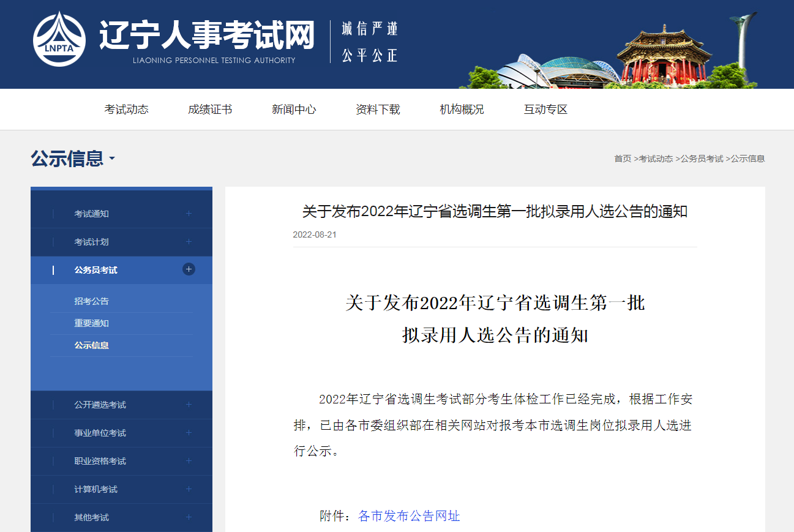The image size is (794, 532).
Task: Click plus icon beside 事业单位考试
Action: coord(189,433)
